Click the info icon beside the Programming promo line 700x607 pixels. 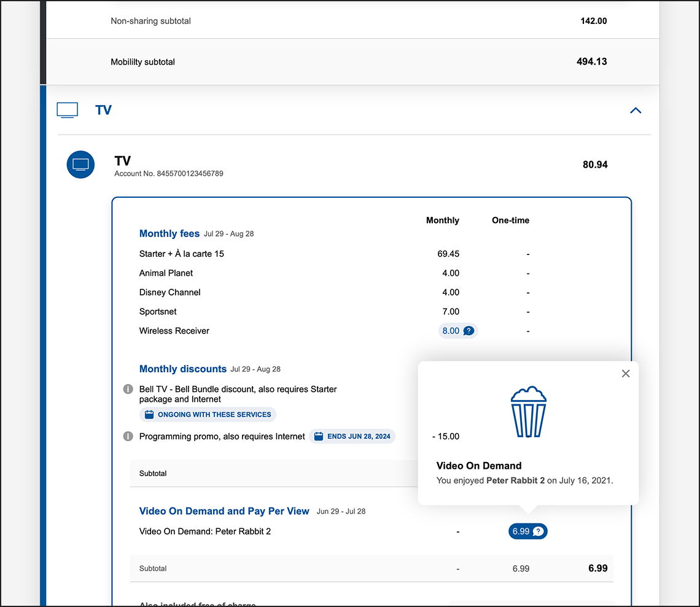click(128, 436)
